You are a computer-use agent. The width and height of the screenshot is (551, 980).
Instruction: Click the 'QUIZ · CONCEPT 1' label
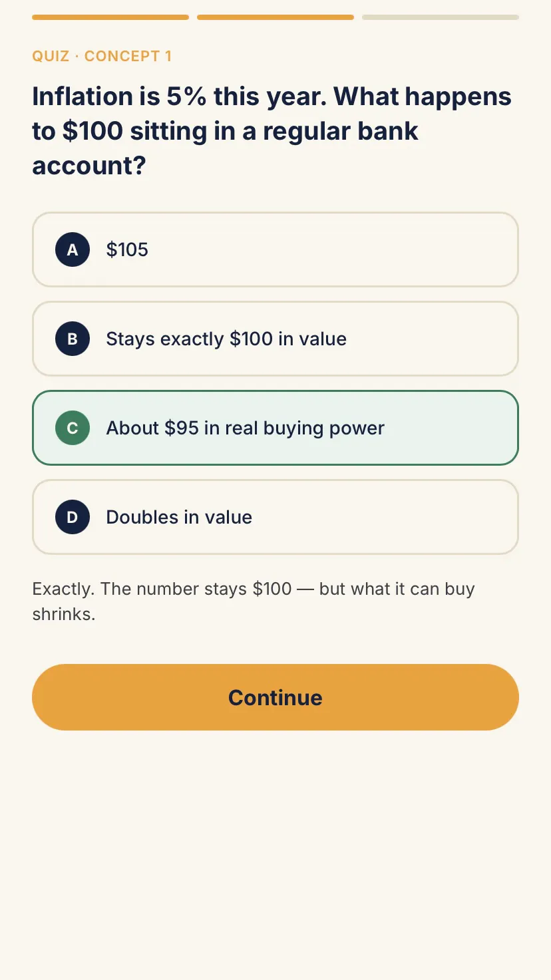coord(102,56)
